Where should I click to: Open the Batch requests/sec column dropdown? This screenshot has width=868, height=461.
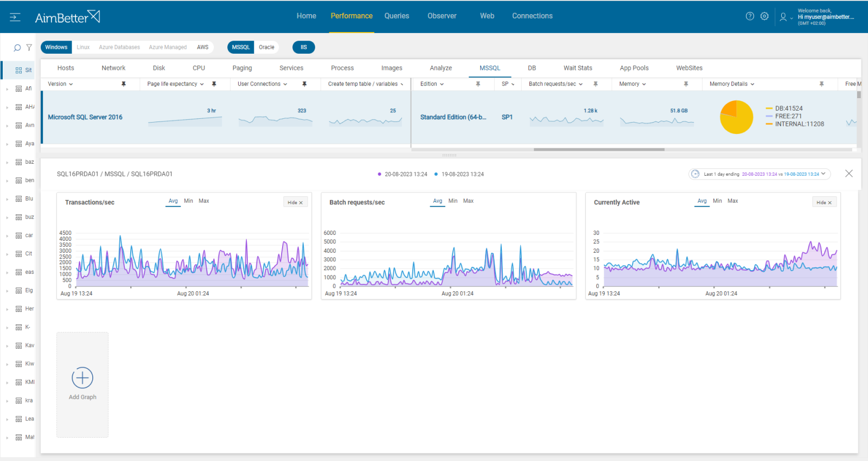580,84
